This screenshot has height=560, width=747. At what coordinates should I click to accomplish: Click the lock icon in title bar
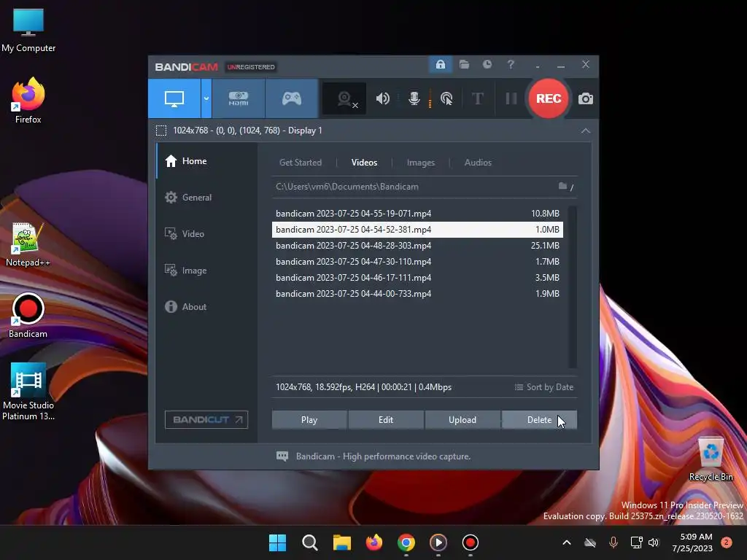pyautogui.click(x=441, y=64)
